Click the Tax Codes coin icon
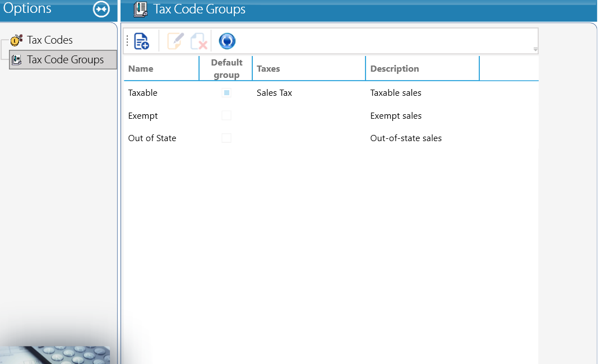Screen dimensions: 611x364 16,40
